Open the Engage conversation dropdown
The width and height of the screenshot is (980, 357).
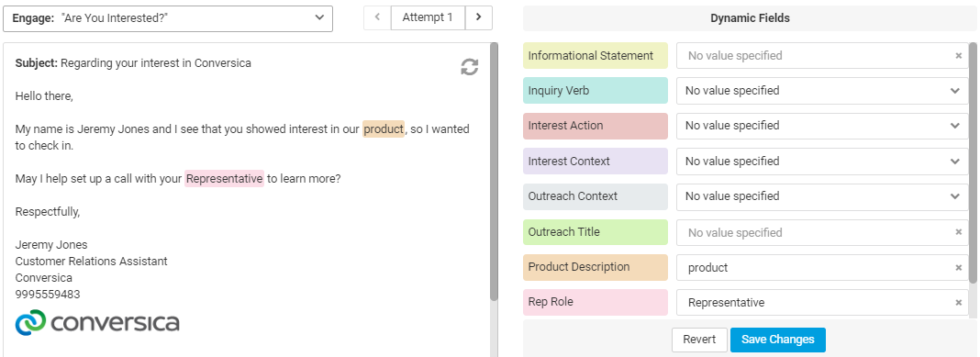[x=168, y=18]
